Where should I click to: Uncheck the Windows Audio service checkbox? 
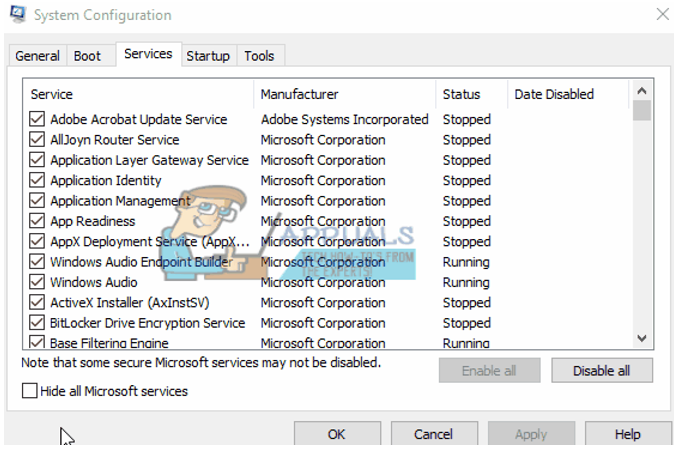(x=38, y=282)
